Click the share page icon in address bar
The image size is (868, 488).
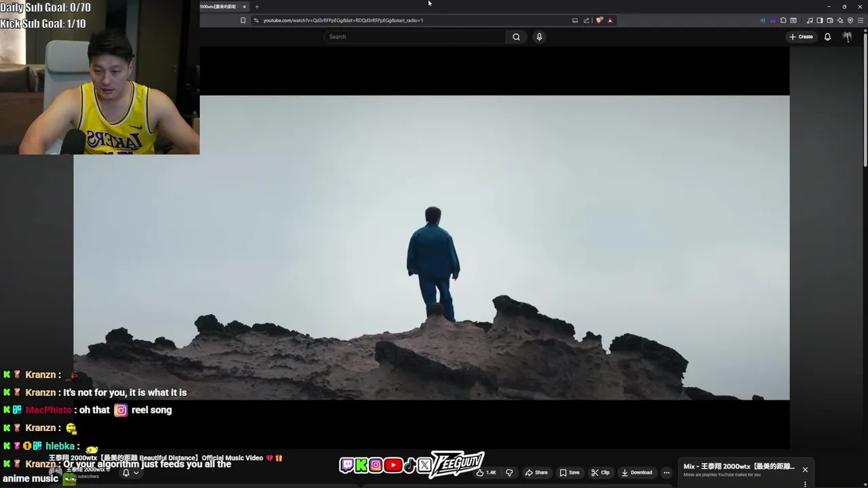(x=587, y=20)
